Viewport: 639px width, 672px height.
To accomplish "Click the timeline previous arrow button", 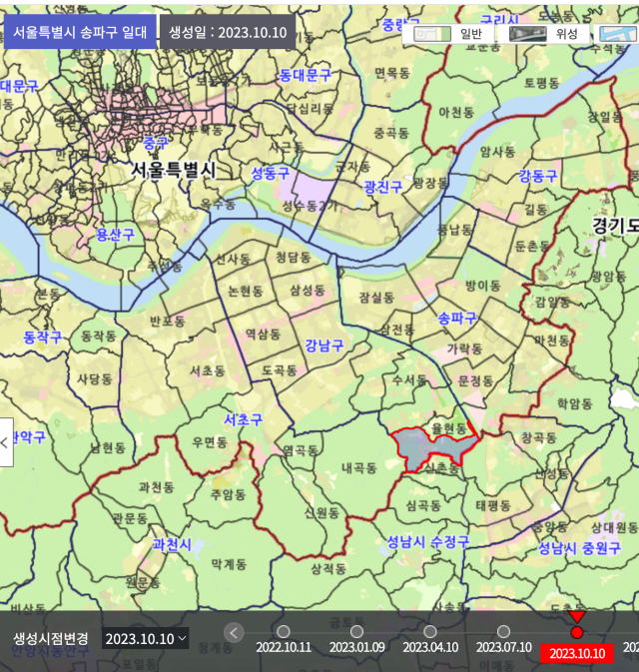I will tap(234, 633).
